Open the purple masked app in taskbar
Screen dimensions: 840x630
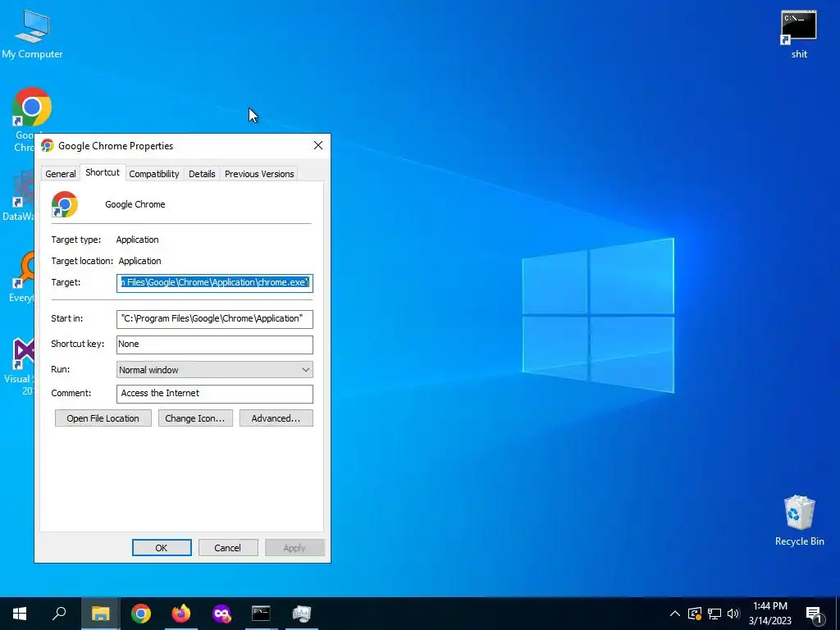pos(221,614)
